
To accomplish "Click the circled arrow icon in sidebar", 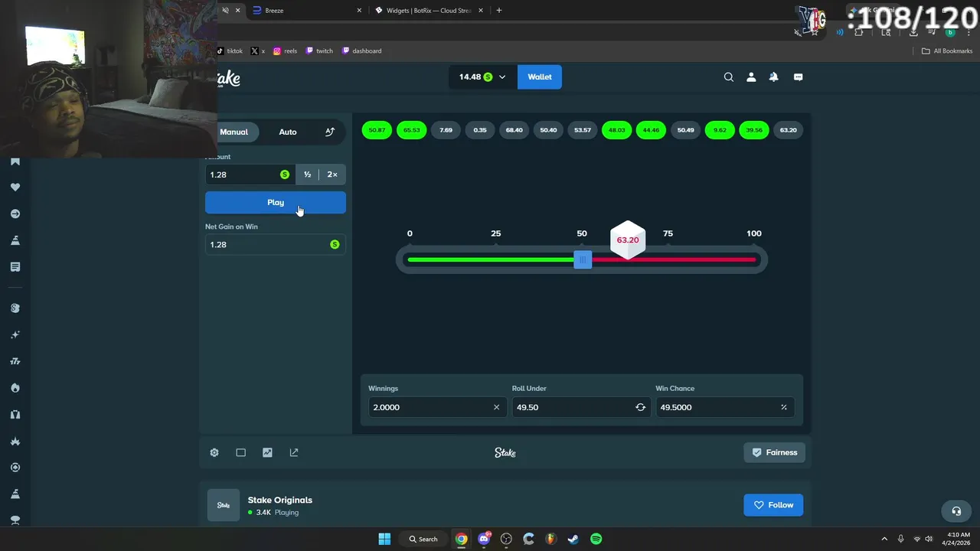I will point(15,214).
